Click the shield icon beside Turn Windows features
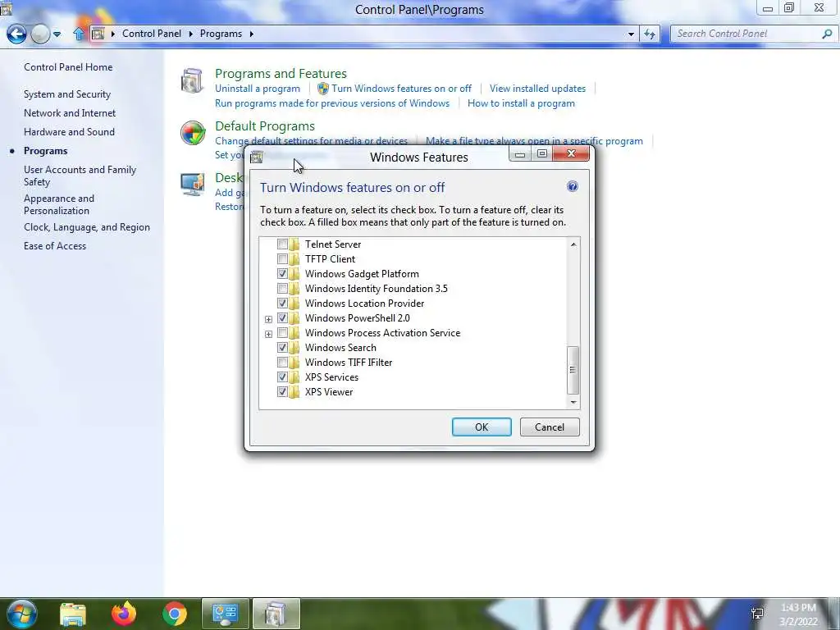This screenshot has height=630, width=840. click(x=323, y=89)
